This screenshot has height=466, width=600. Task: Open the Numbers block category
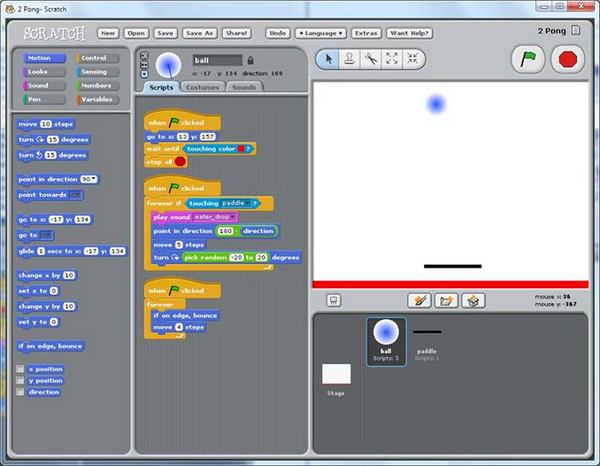98,86
